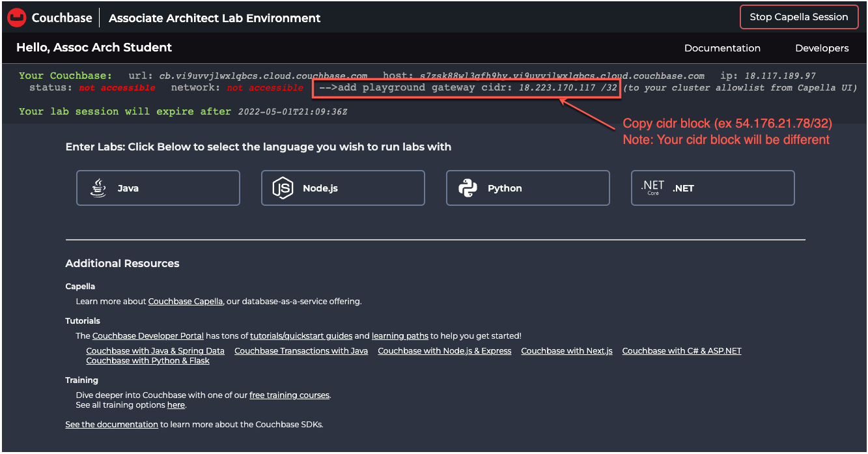Click the Couchbase wordmark text

tap(62, 18)
